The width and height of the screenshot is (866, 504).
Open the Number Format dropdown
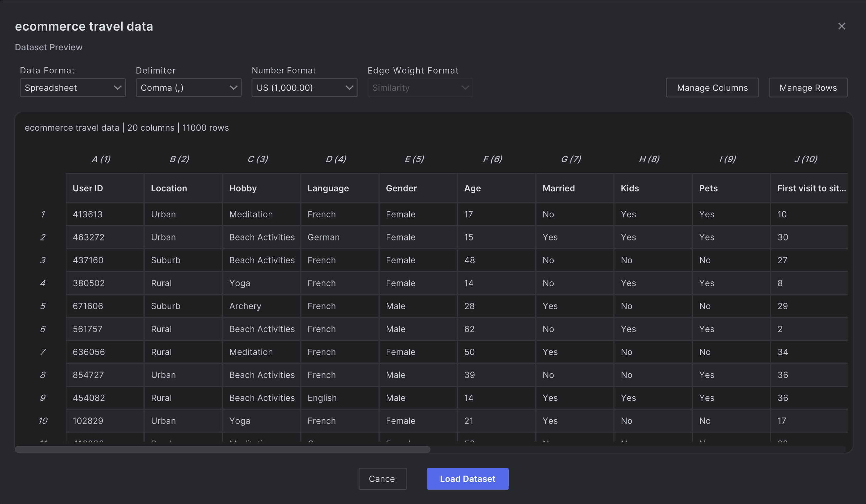[x=304, y=88]
